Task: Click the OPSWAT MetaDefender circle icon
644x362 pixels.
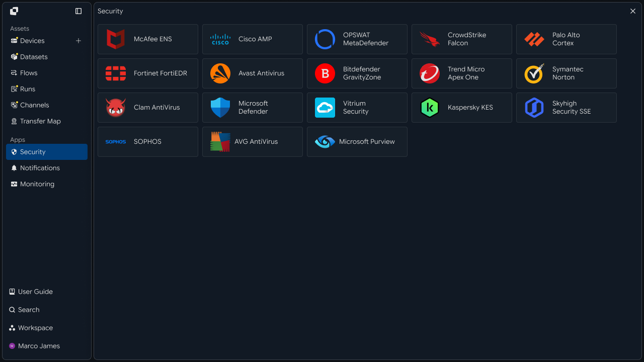Action: (325, 39)
